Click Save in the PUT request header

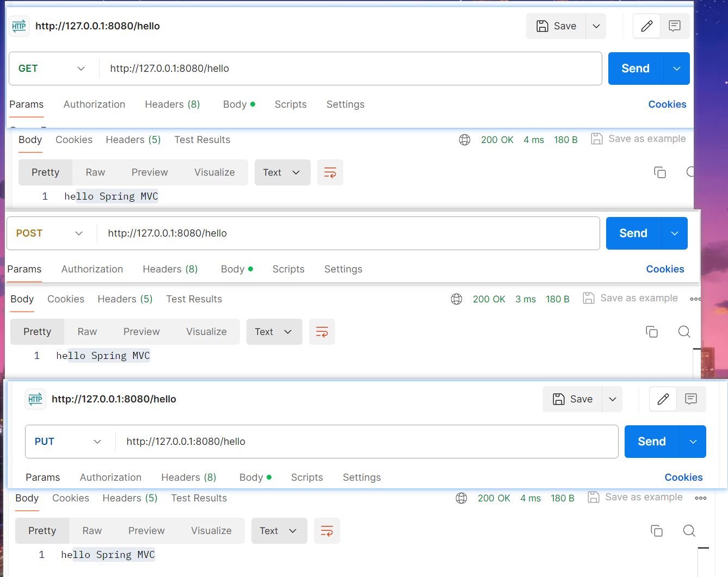(572, 399)
